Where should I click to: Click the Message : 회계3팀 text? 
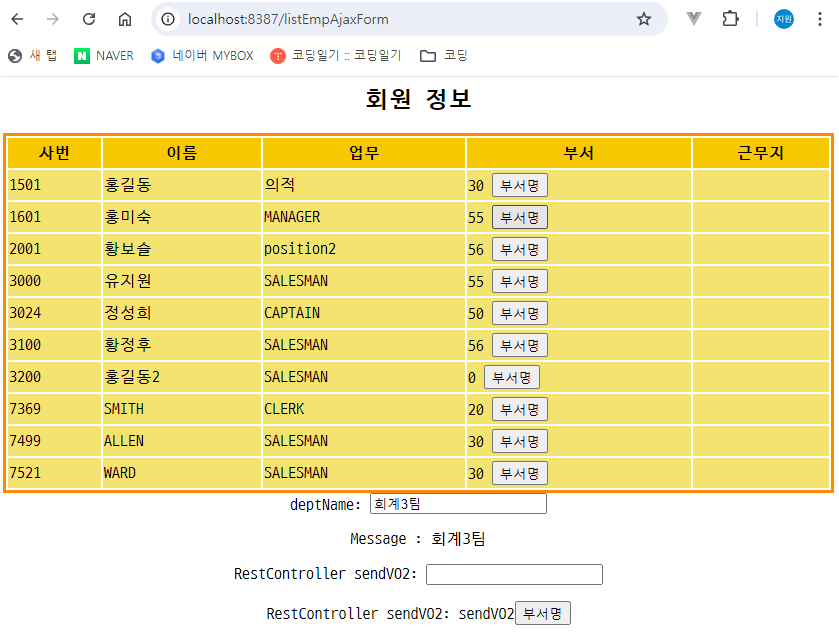(418, 539)
